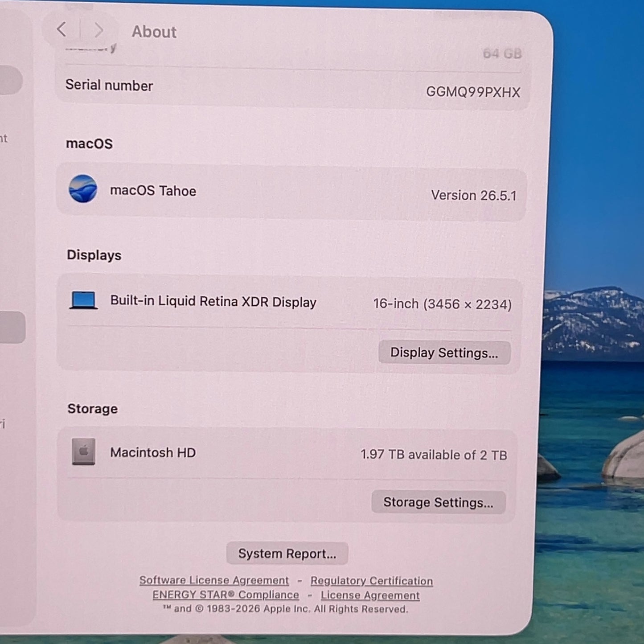The height and width of the screenshot is (644, 644).
Task: Click the macOS section heading
Action: click(x=89, y=144)
